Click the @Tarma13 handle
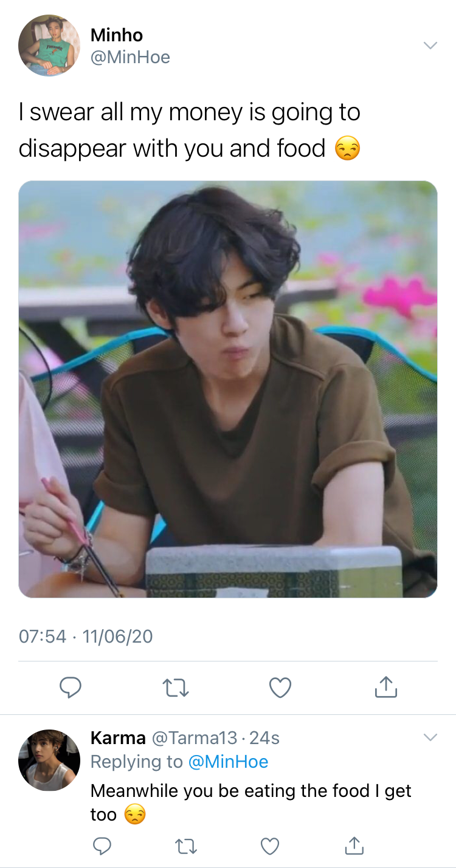The width and height of the screenshot is (456, 868). point(194,738)
